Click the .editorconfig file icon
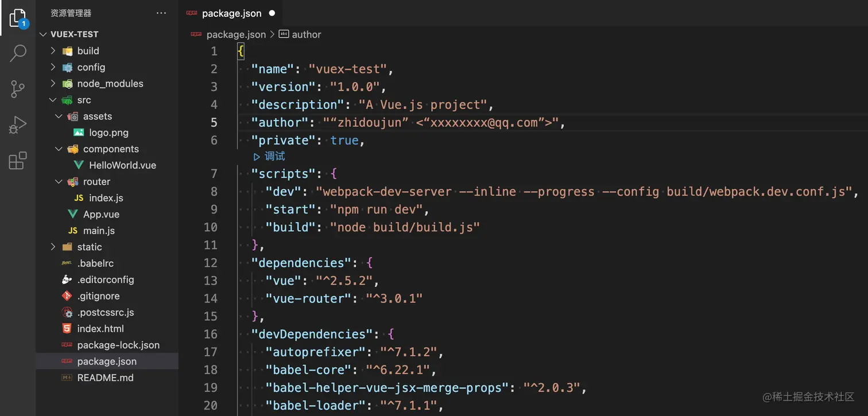868x416 pixels. pyautogui.click(x=67, y=279)
